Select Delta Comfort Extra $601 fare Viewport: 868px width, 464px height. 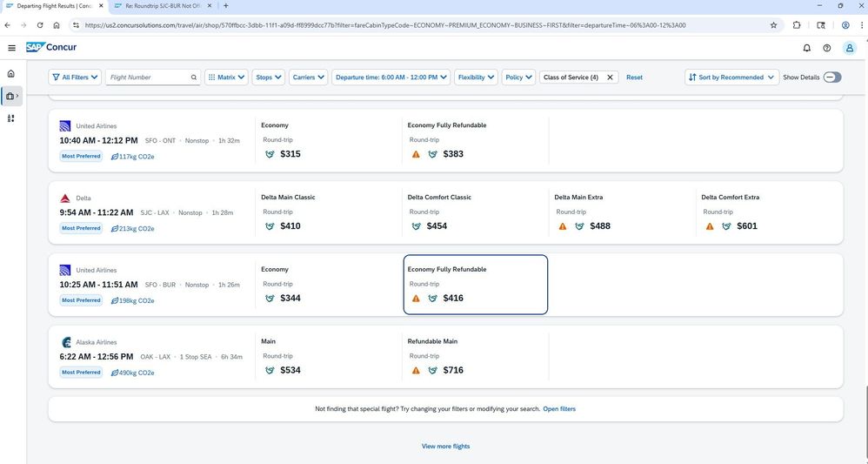pos(769,212)
